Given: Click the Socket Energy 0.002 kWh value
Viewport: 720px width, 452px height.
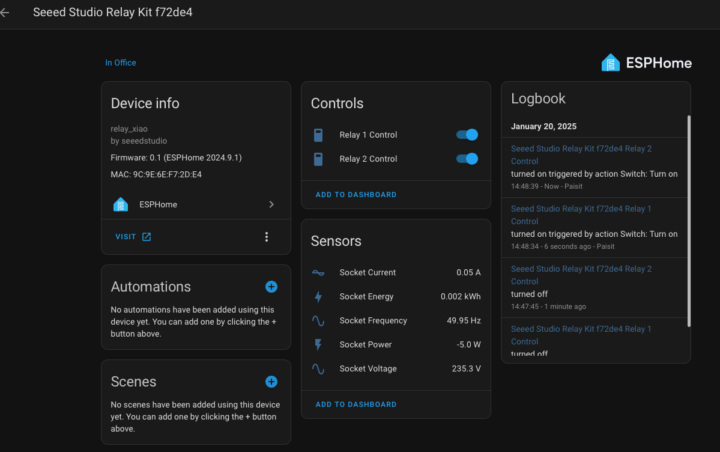Looking at the screenshot, I should 461,296.
